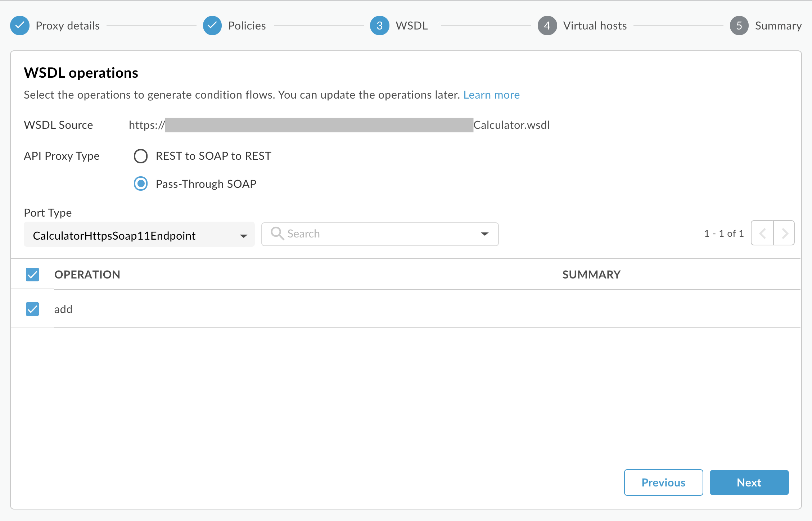Click the step 3 WSDL circle icon
The height and width of the screenshot is (521, 812).
coord(379,26)
